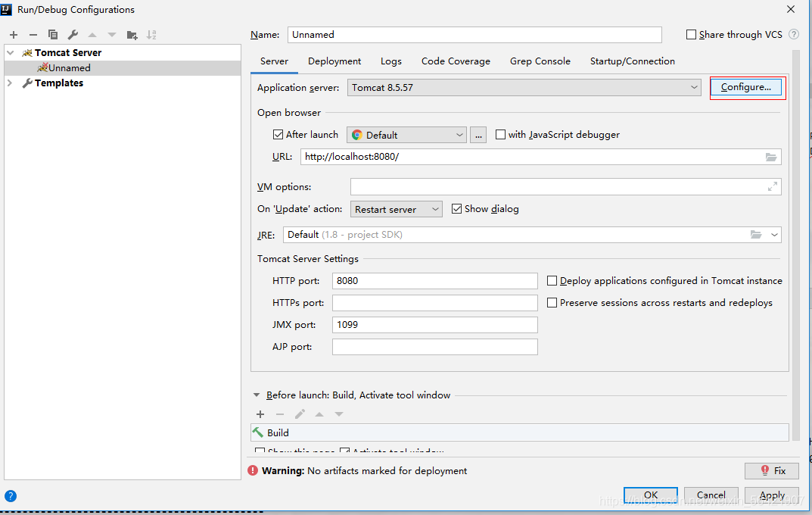Collapse the Before launch section
The width and height of the screenshot is (812, 515).
pos(257,395)
